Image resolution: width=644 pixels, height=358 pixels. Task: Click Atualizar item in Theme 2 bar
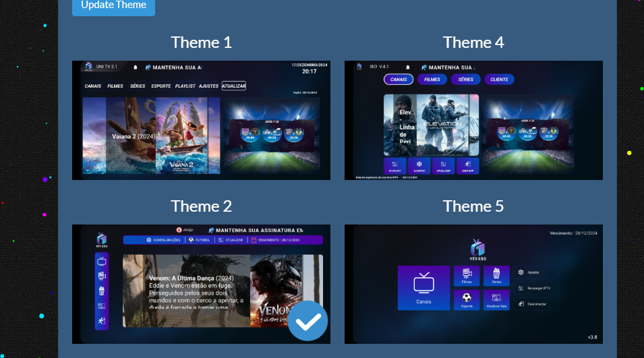[x=231, y=240]
